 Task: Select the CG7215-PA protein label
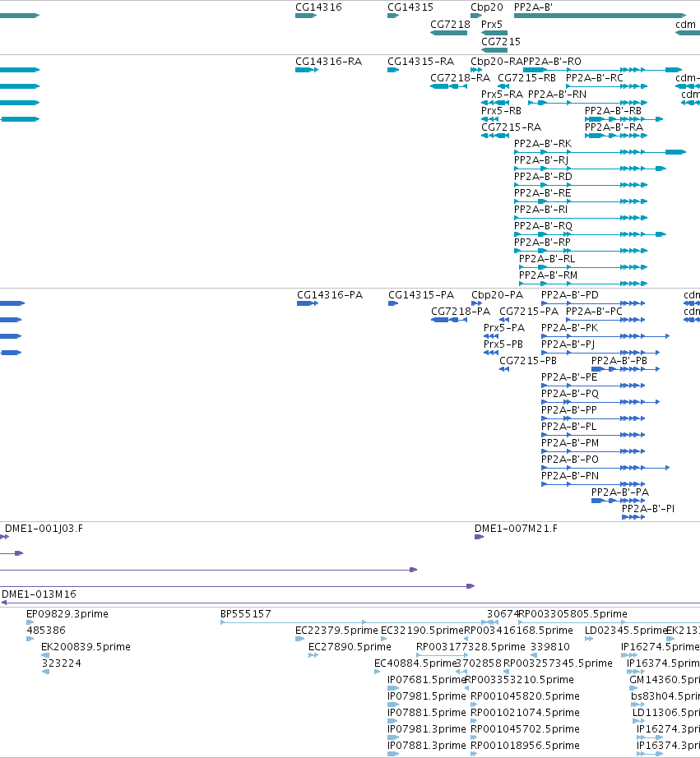click(529, 312)
